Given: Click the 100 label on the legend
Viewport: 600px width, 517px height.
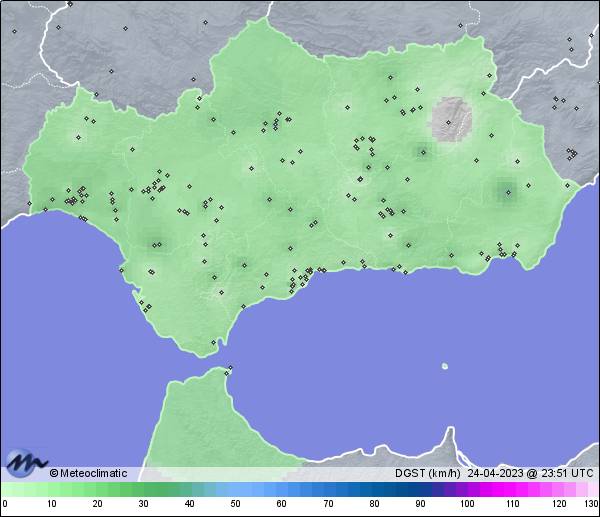Looking at the screenshot, I should tap(467, 503).
